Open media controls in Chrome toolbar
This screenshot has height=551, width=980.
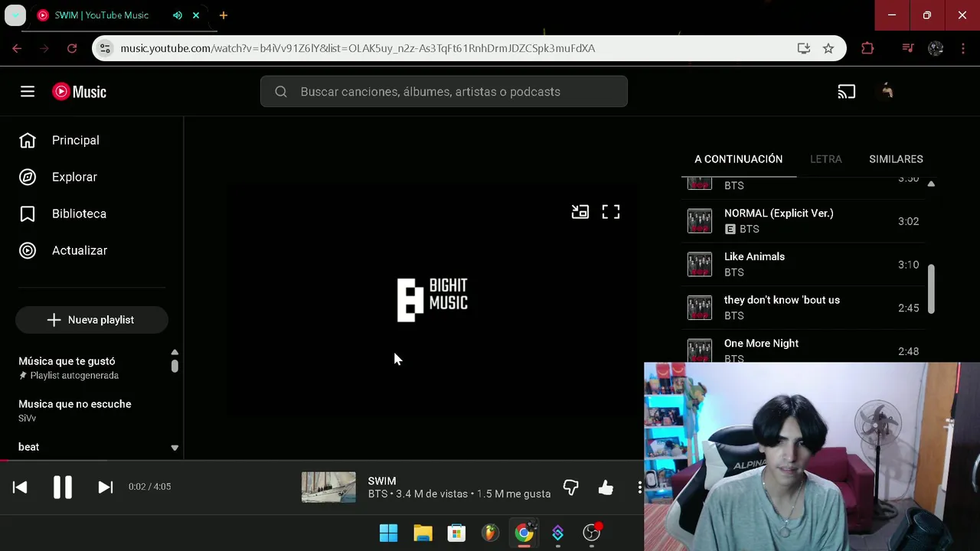908,48
